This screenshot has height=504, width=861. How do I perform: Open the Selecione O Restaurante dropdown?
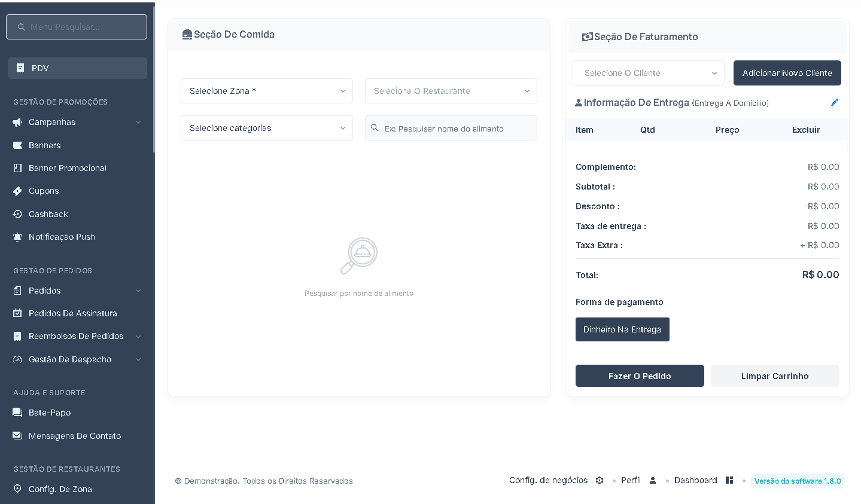pos(451,91)
